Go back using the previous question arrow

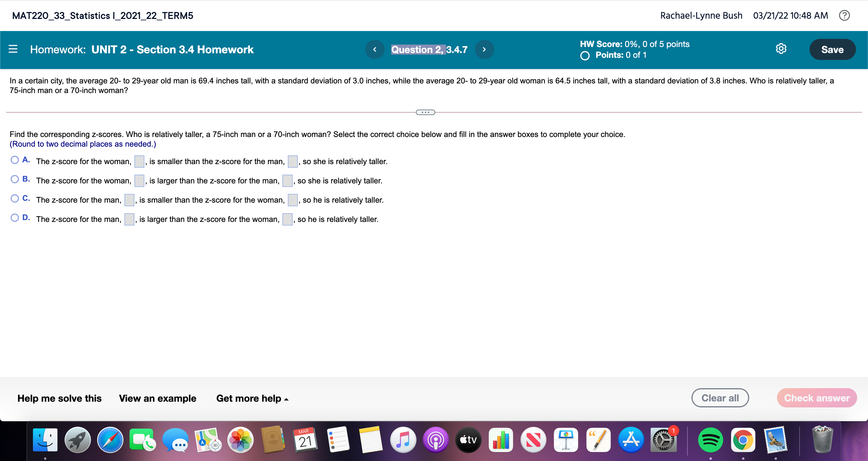[375, 49]
